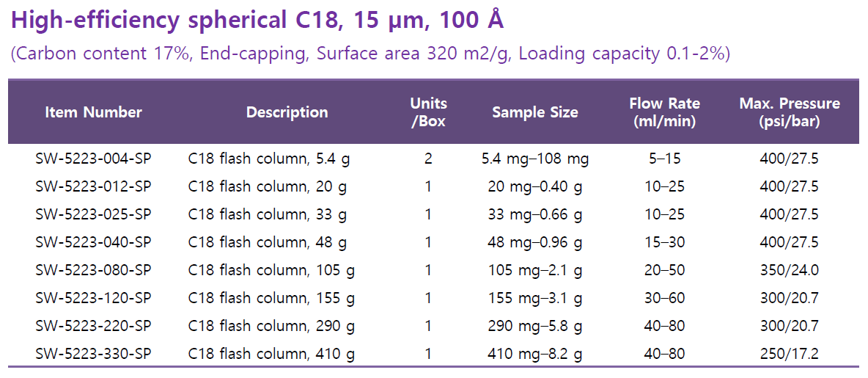The height and width of the screenshot is (378, 868).
Task: Select item number SW-5223-080-SP
Action: click(93, 270)
